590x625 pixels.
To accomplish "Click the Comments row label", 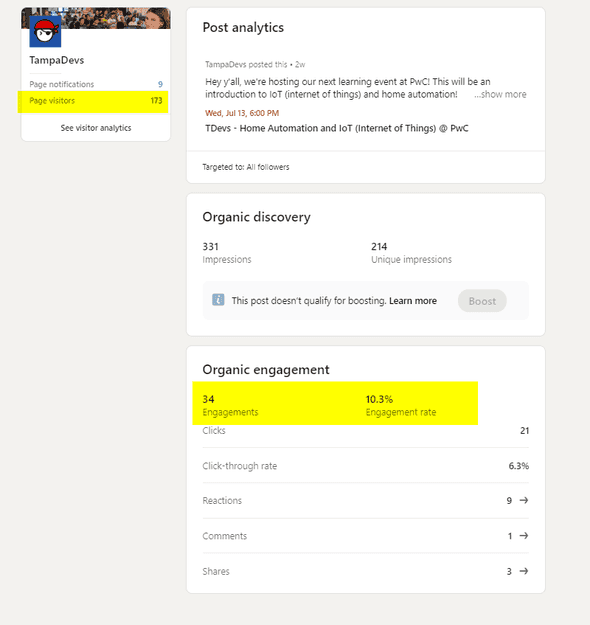I will coord(224,536).
